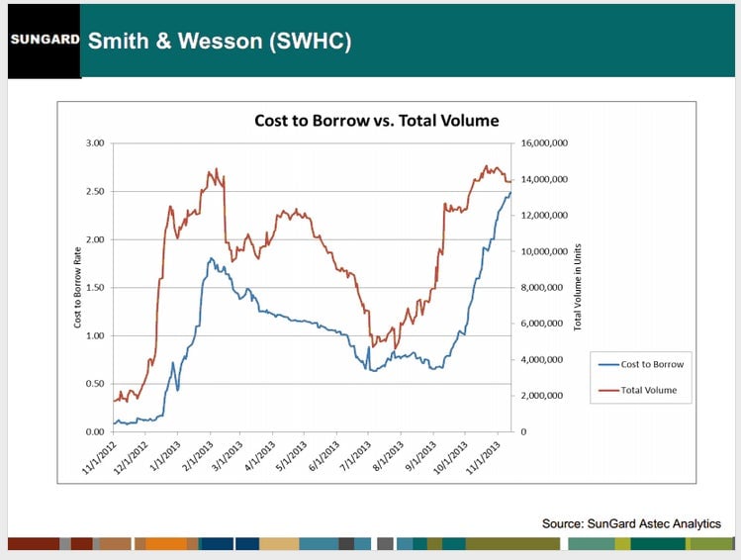Click 'Source: SunGard Astec Analytics' text
The height and width of the screenshot is (560, 741).
[631, 523]
